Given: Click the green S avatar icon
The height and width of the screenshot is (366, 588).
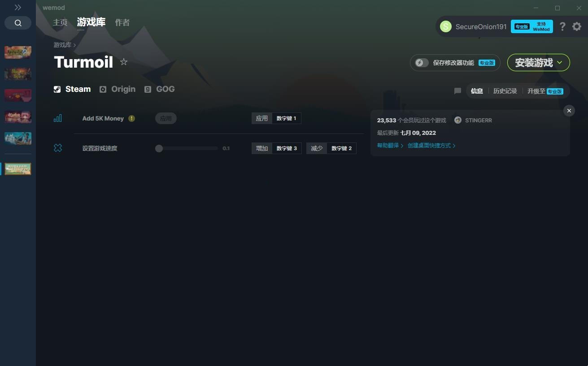Looking at the screenshot, I should 445,26.
